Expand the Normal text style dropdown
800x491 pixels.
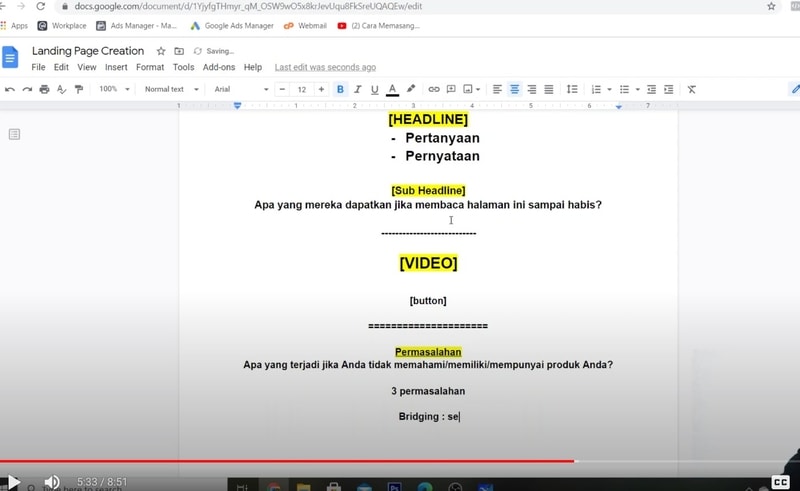click(x=171, y=90)
